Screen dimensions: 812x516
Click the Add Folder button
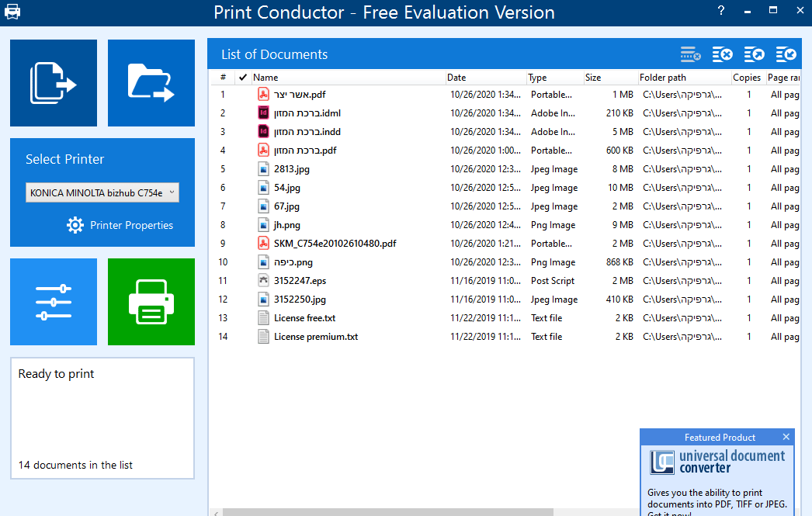click(151, 83)
